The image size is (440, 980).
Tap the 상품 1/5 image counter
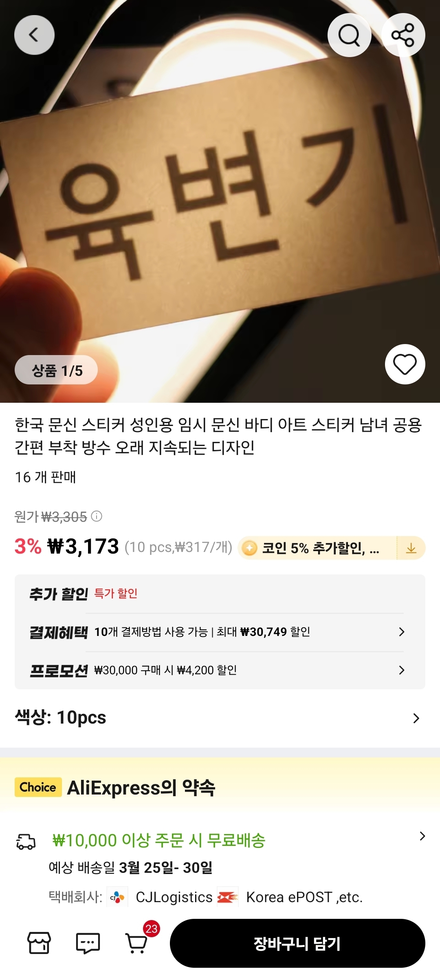[56, 370]
